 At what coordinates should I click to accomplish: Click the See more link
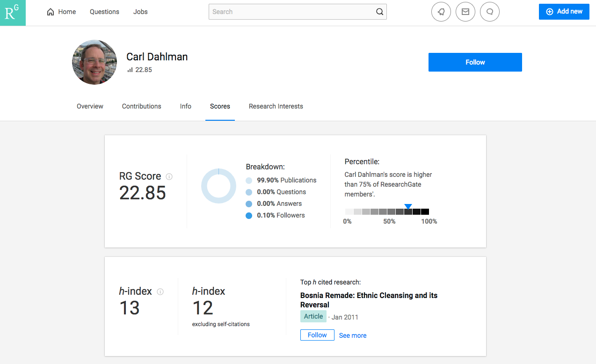pyautogui.click(x=352, y=335)
